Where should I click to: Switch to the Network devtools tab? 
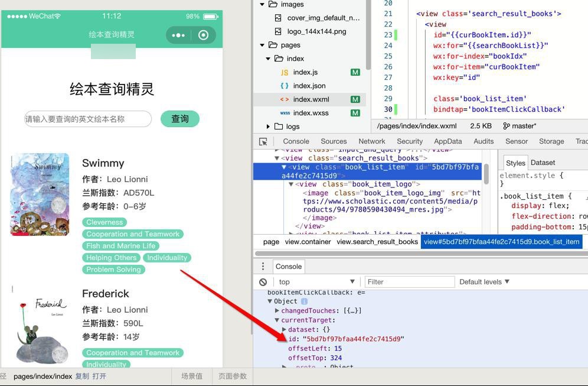[x=371, y=141]
